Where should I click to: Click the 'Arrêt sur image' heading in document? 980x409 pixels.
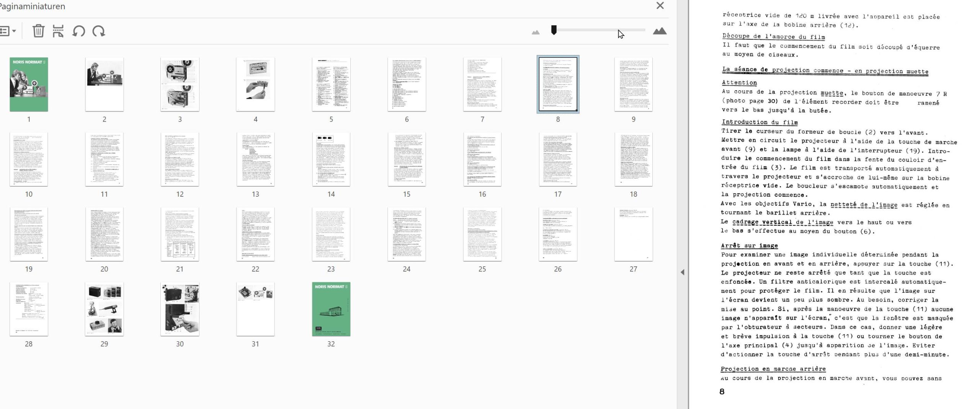pos(749,246)
